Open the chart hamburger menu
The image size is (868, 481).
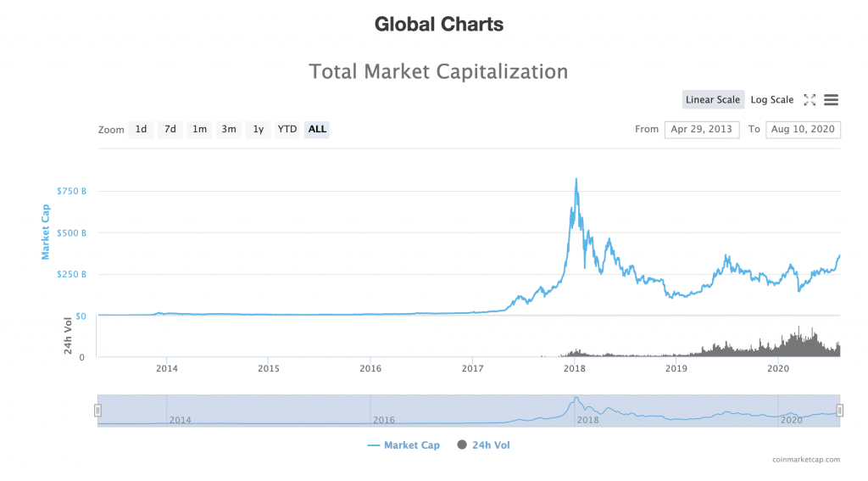[831, 100]
